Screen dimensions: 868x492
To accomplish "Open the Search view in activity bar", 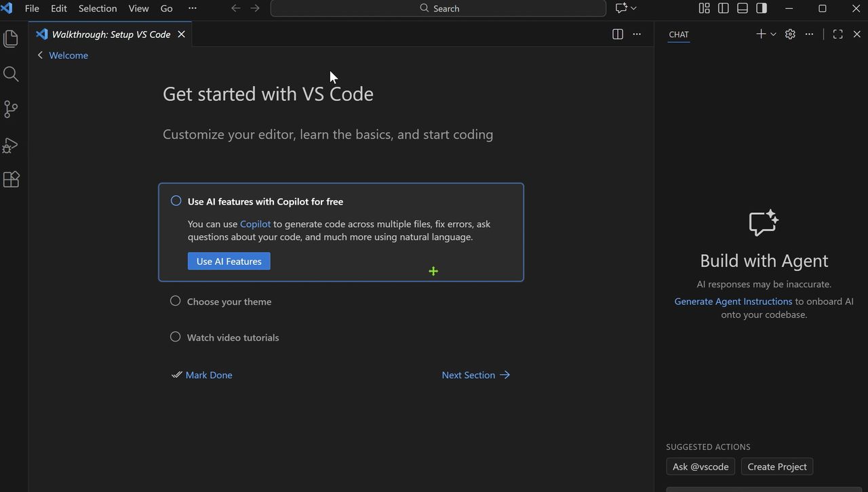I will click(11, 74).
